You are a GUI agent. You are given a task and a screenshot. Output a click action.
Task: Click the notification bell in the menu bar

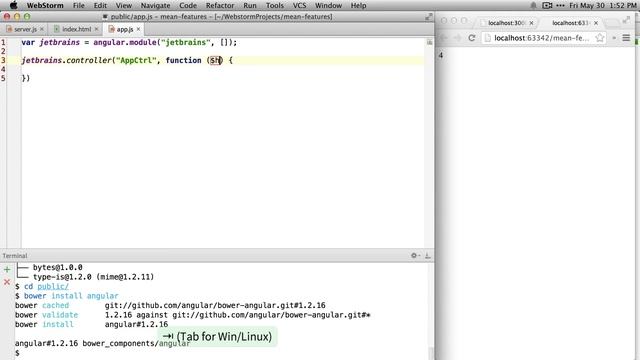coord(533,6)
